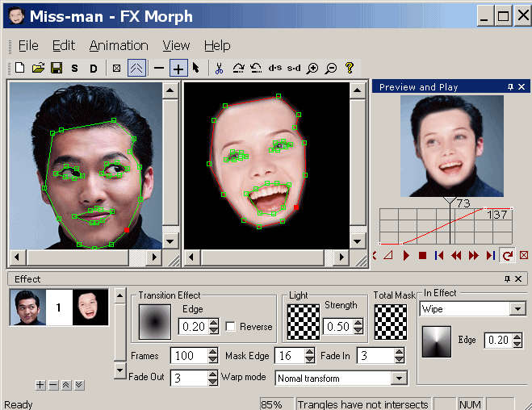Click the undo curved arrow icon

pos(256,68)
